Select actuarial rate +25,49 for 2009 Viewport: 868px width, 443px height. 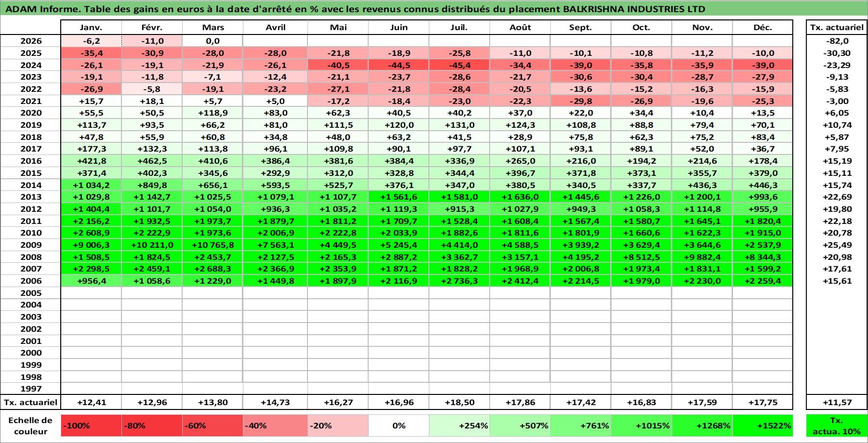click(837, 245)
